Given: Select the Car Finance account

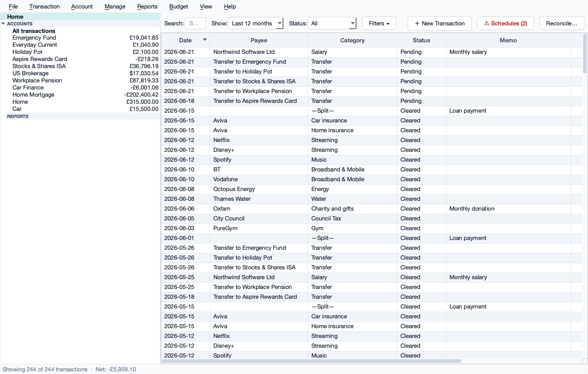Looking at the screenshot, I should 80,88.
